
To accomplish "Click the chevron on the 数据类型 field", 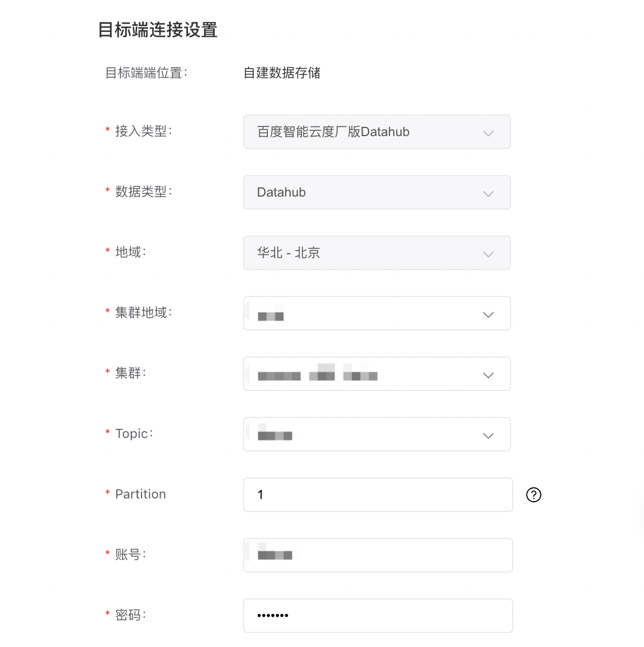I will click(488, 193).
